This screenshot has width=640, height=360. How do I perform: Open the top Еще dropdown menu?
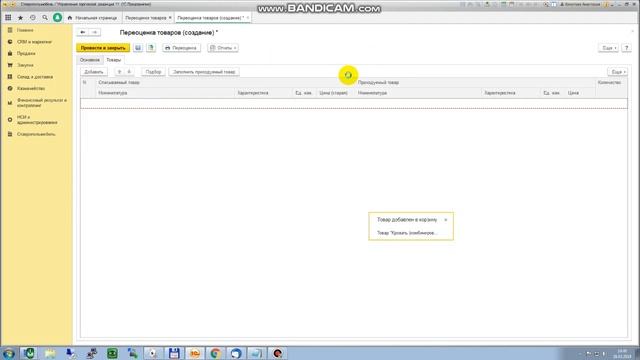(608, 48)
